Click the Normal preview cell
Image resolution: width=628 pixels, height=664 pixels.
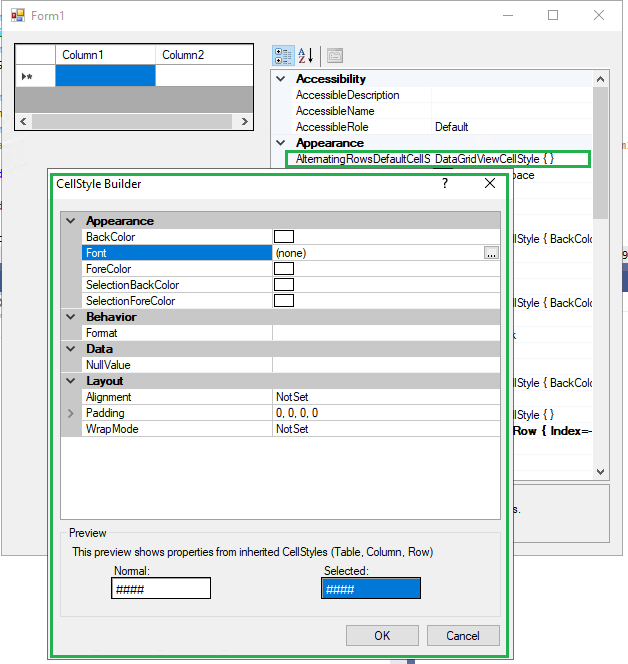(x=161, y=588)
